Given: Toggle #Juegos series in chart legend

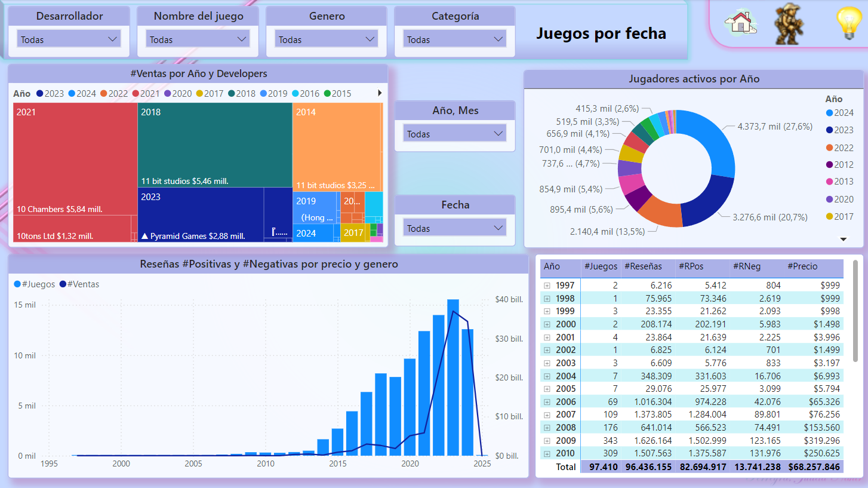Looking at the screenshot, I should pyautogui.click(x=35, y=284).
